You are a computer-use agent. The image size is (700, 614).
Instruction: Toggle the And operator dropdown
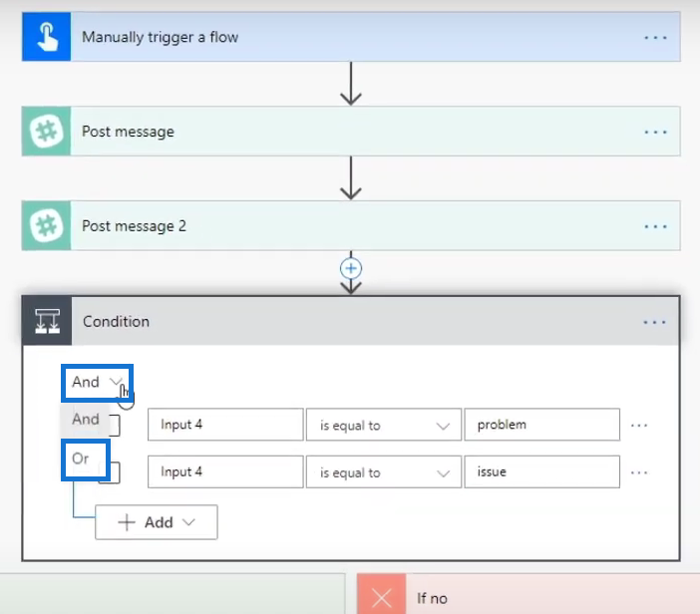(97, 382)
